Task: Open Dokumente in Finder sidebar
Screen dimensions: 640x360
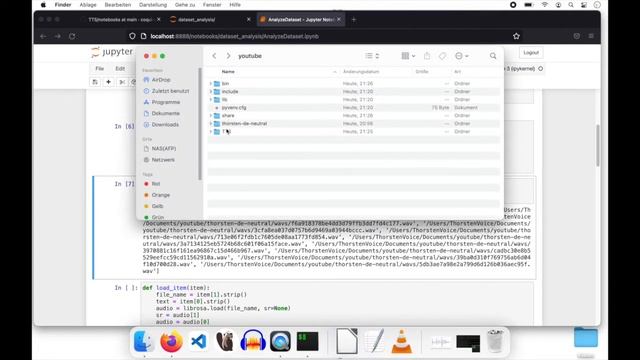Action: (x=162, y=113)
